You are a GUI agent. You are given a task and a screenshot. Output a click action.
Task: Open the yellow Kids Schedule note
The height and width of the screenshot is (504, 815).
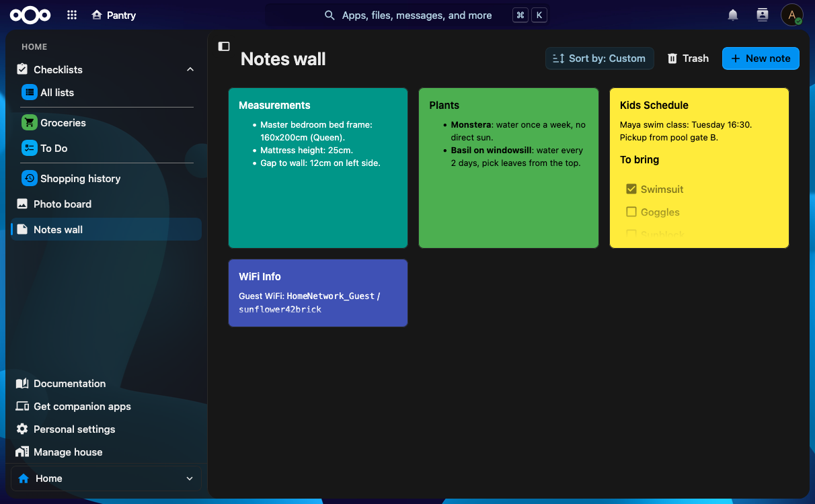tap(699, 168)
